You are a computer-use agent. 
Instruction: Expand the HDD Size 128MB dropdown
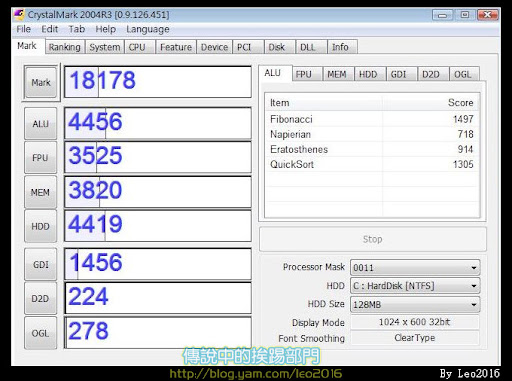[x=415, y=304]
